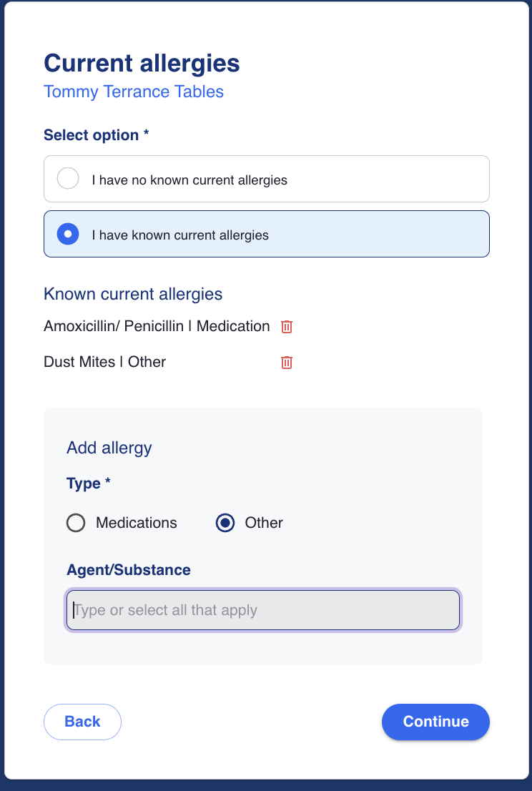Choose the known current allergies radio circle

pos(68,234)
